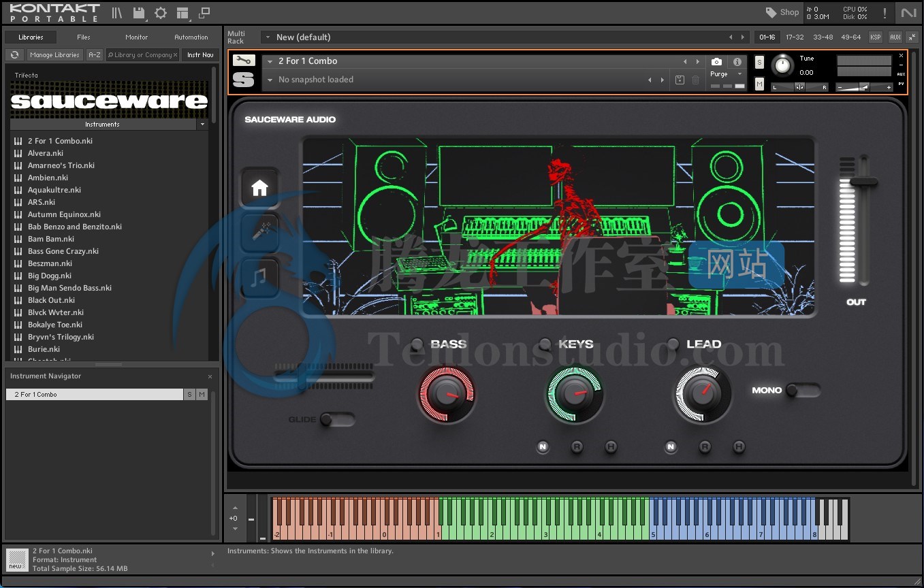Refresh the libraries list

(x=14, y=55)
